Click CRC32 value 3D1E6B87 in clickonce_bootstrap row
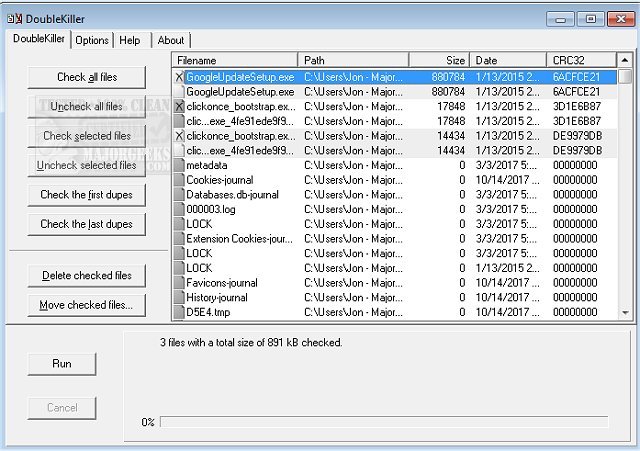 [577, 107]
